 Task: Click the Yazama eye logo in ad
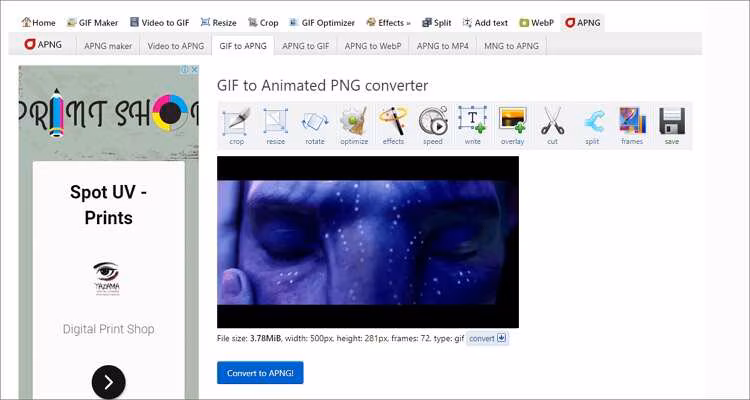coord(106,278)
